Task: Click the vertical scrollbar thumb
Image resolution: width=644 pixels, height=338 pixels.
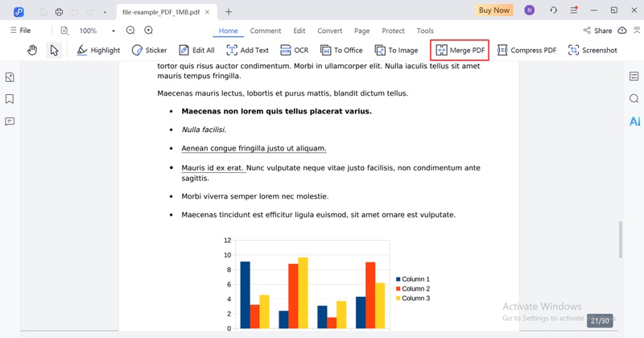Action: (620, 240)
